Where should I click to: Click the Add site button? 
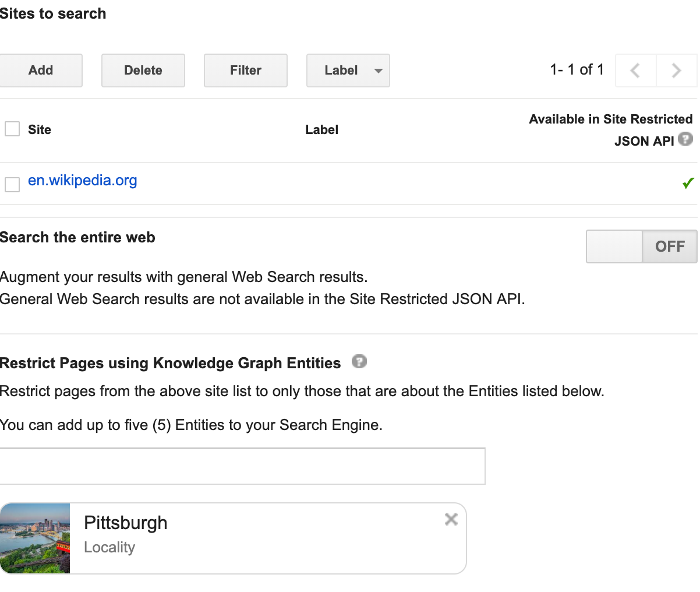[x=41, y=71]
